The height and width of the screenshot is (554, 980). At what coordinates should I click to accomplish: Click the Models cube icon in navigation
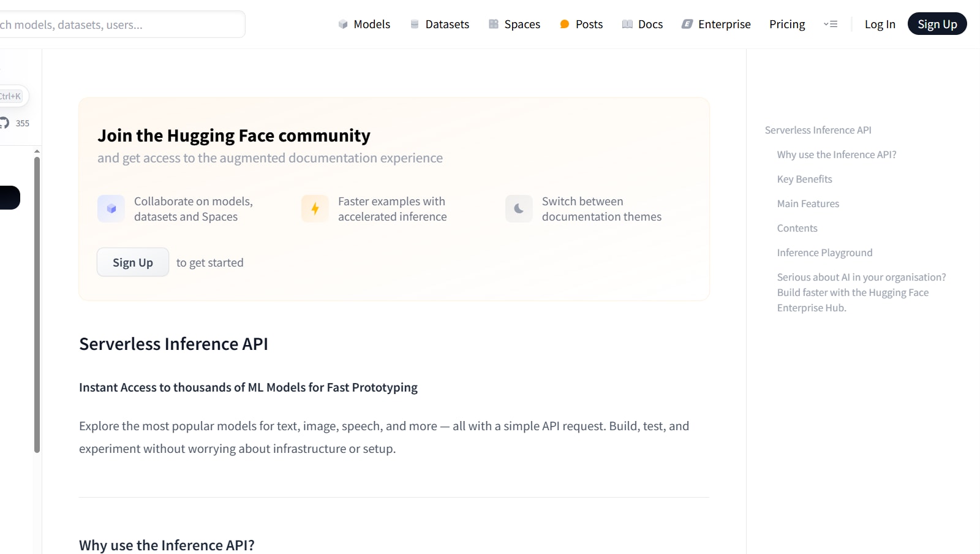coord(343,25)
